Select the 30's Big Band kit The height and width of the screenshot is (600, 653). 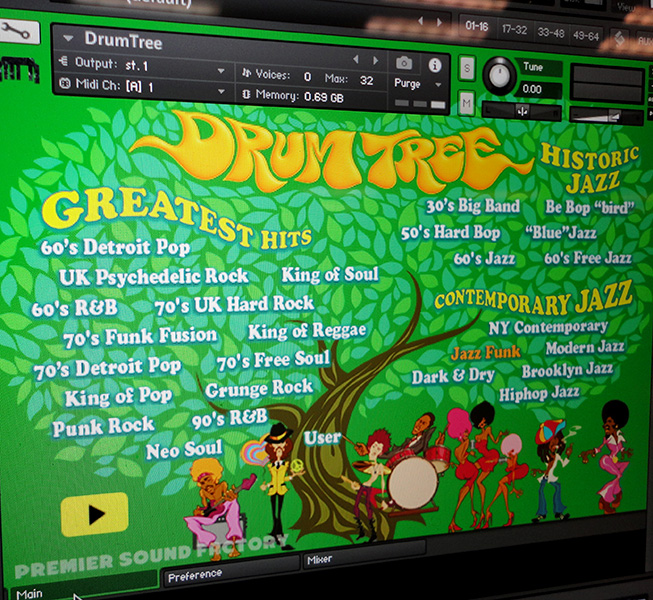[473, 206]
